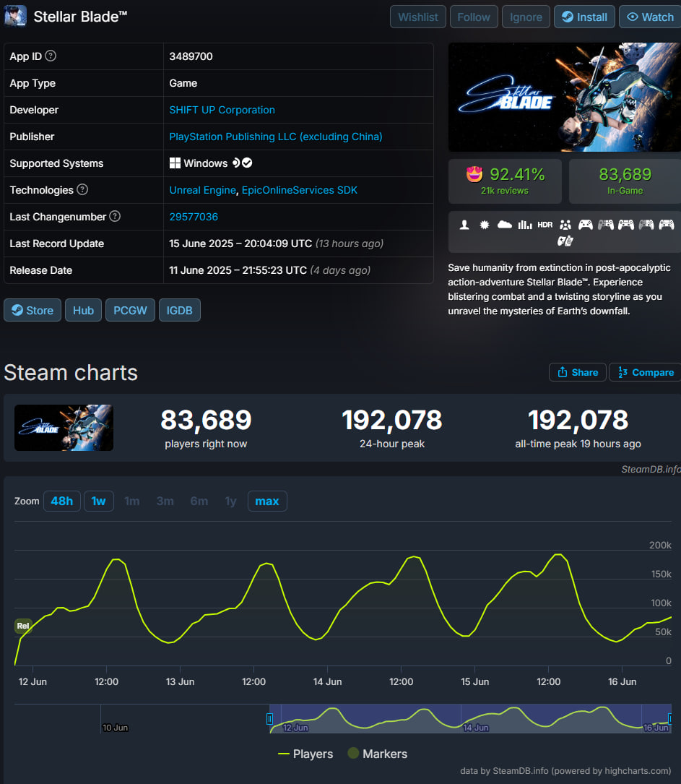The image size is (681, 784).
Task: Select the 48h zoom range
Action: 61,501
